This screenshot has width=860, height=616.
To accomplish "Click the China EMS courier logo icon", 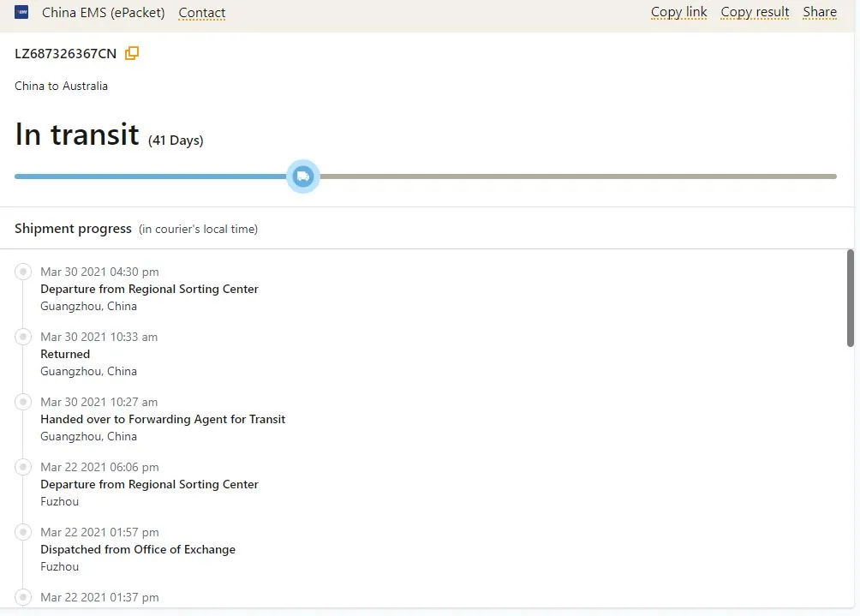I will pos(21,12).
